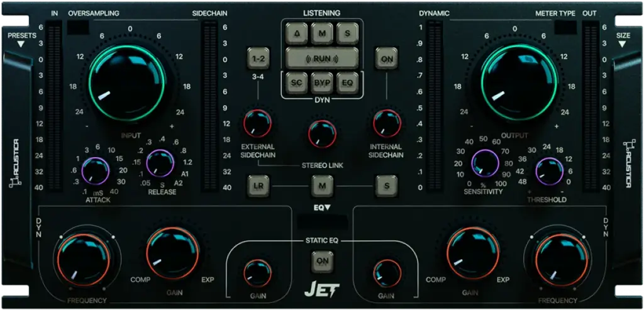Click the left DYN FREQUENCY knob
644x310 pixels.
pos(84,260)
